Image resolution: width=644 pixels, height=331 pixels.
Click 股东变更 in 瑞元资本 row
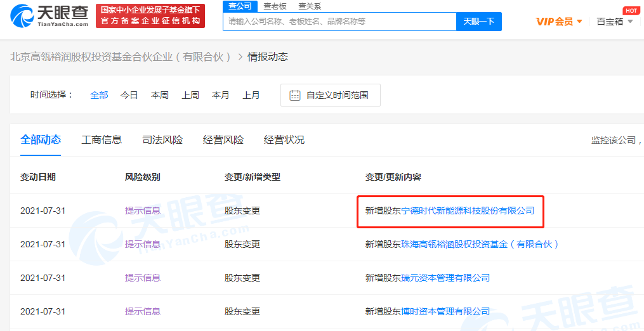[242, 278]
